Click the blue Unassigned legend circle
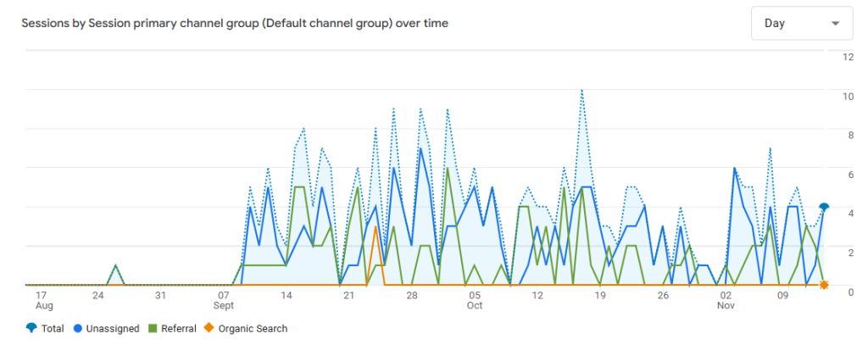868x356 pixels. pos(77,328)
